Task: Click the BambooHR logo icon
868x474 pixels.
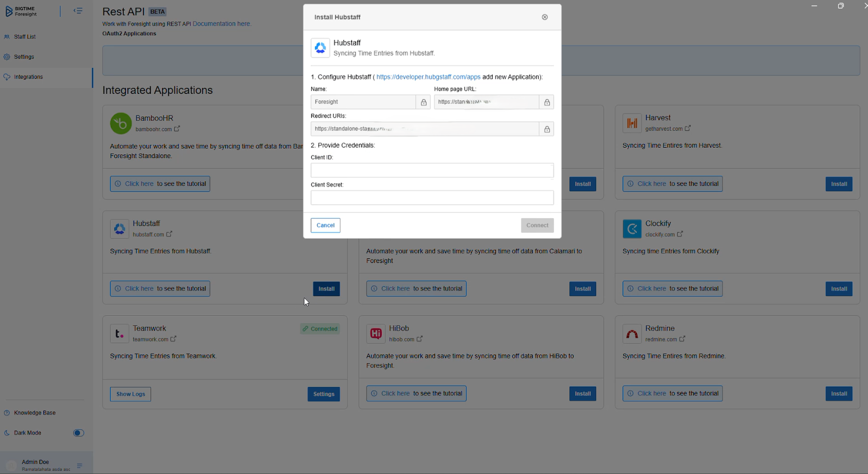Action: [x=121, y=123]
